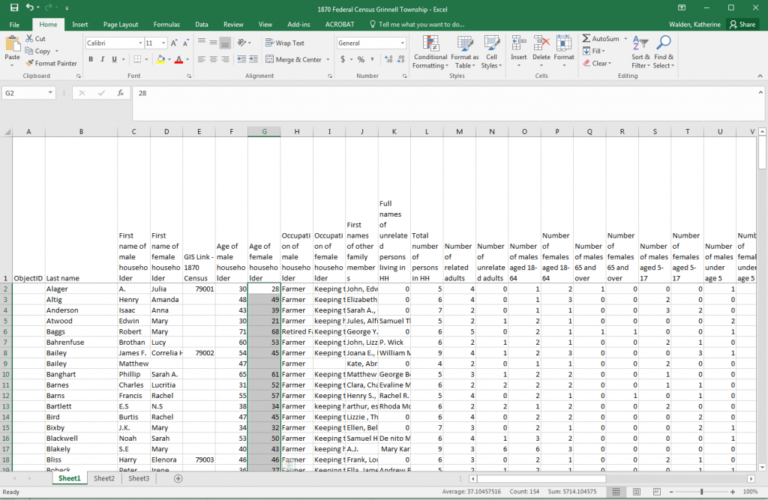
Task: Switch to Page Layout view in status bar
Action: [637, 492]
